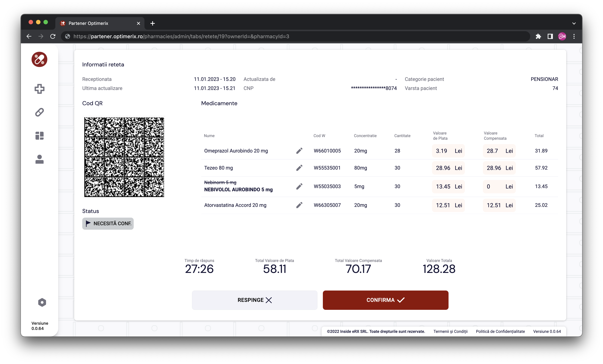The image size is (603, 364).
Task: Open the BH browser profile avatar
Action: (562, 36)
